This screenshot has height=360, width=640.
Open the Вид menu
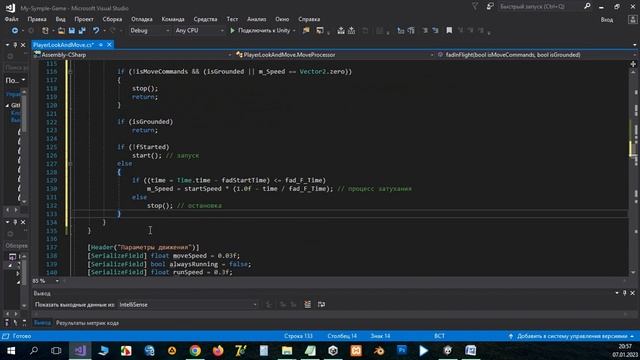[60, 19]
